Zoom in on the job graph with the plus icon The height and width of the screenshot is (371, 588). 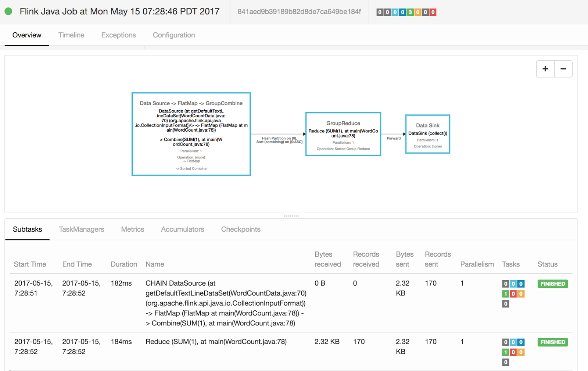[545, 69]
